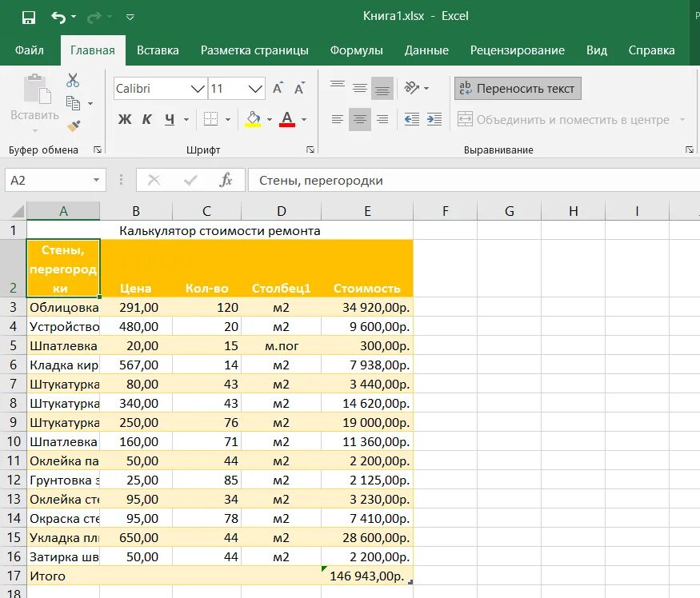Select the Cut scissors icon

(x=73, y=80)
